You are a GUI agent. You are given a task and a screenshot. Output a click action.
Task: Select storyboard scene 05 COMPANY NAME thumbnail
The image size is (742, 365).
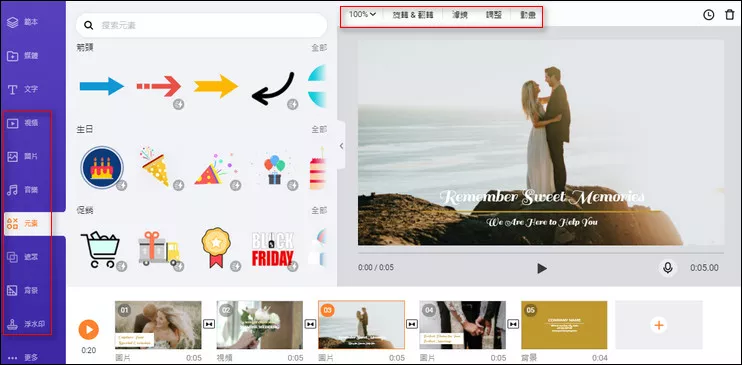pos(564,325)
